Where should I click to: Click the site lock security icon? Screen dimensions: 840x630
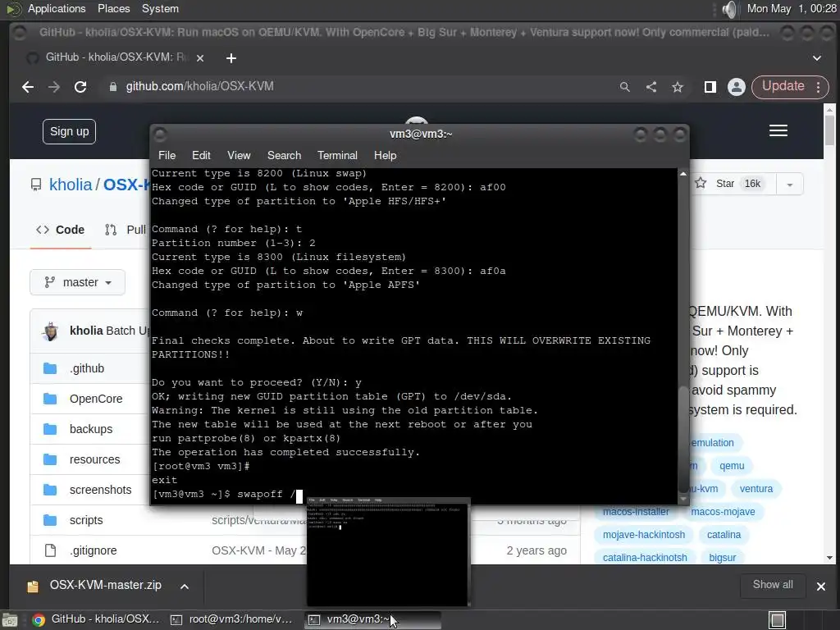point(112,87)
